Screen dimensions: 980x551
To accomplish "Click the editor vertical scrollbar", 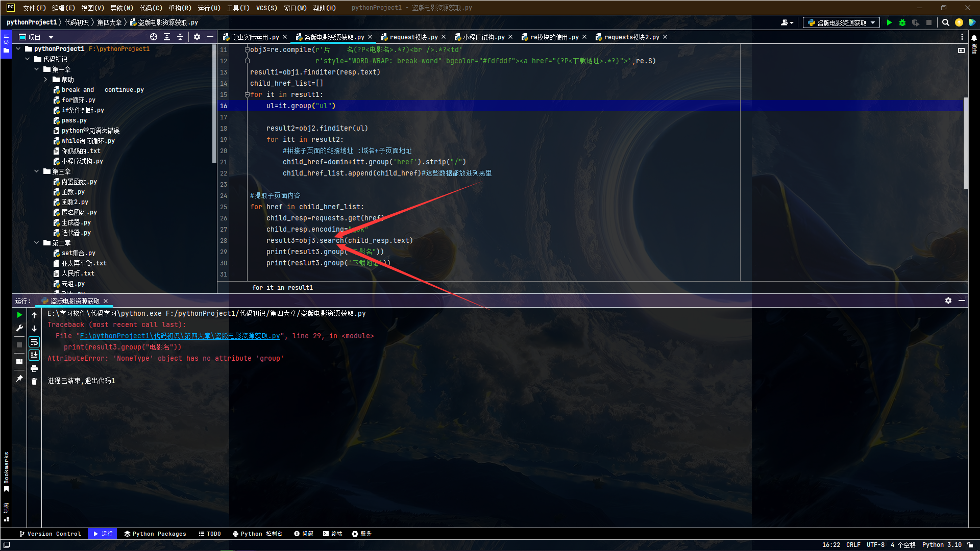I will pyautogui.click(x=965, y=143).
